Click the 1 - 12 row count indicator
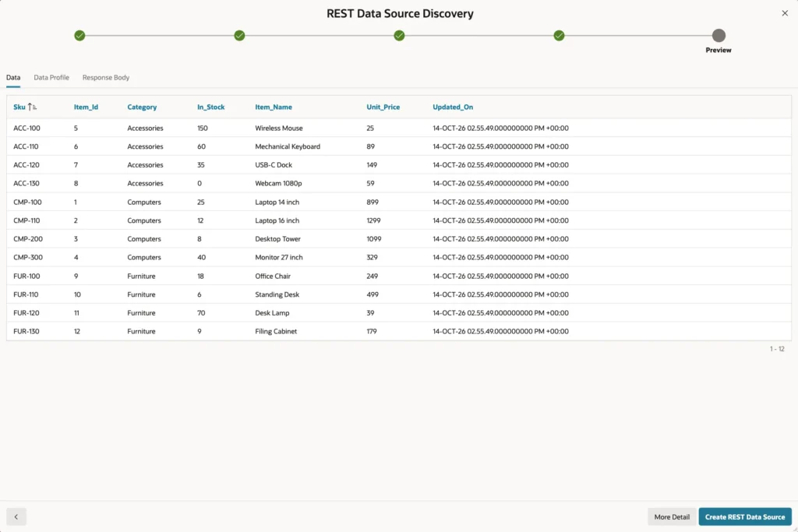The width and height of the screenshot is (798, 532). pyautogui.click(x=777, y=349)
